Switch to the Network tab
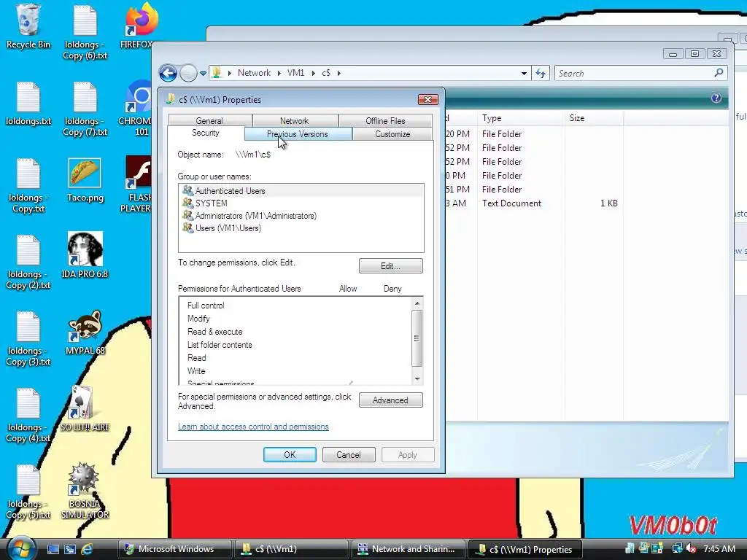 (295, 120)
